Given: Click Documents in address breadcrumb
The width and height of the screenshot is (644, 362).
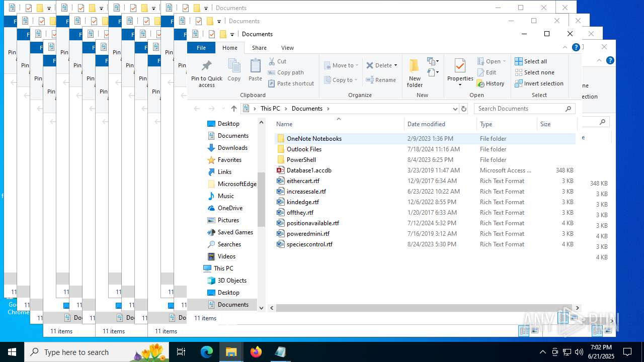Looking at the screenshot, I should [307, 109].
